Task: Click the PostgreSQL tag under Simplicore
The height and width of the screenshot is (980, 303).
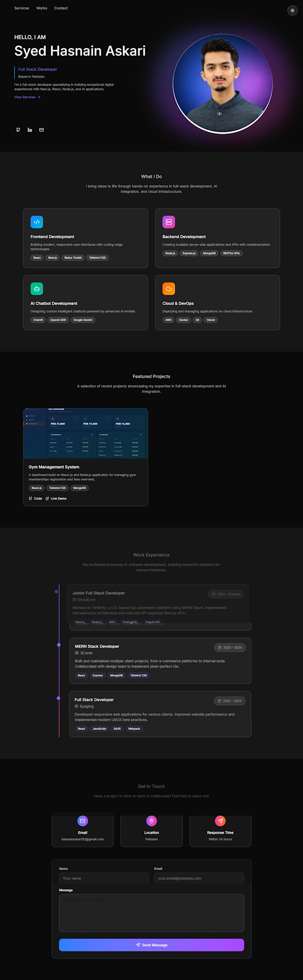Action: tap(131, 622)
